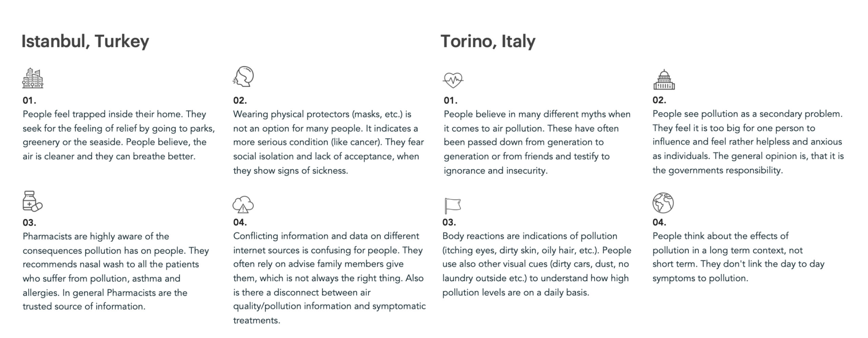This screenshot has height=338, width=868.
Task: Click number 04 above Conflicting information paragraph
Action: (x=240, y=223)
